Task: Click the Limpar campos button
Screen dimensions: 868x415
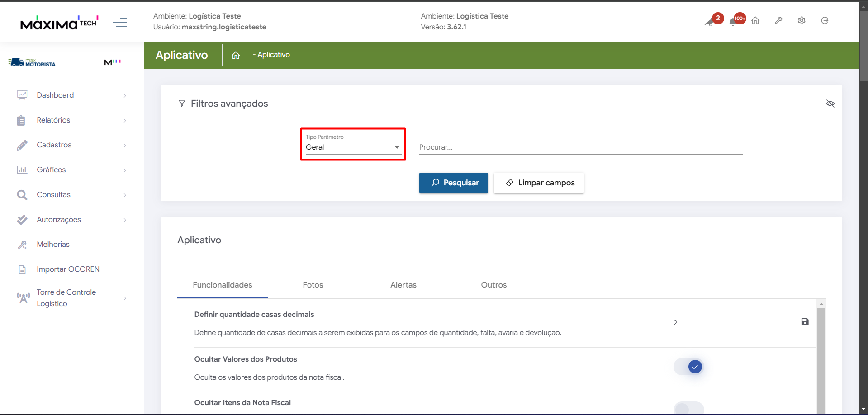Action: pos(539,183)
